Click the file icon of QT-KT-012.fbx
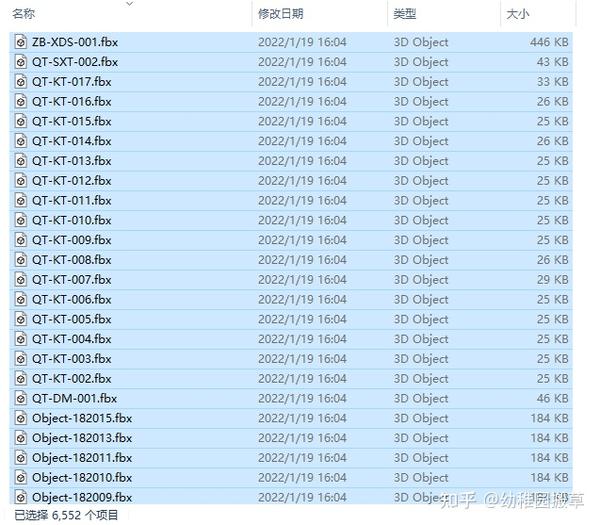600x525 pixels. tap(21, 181)
